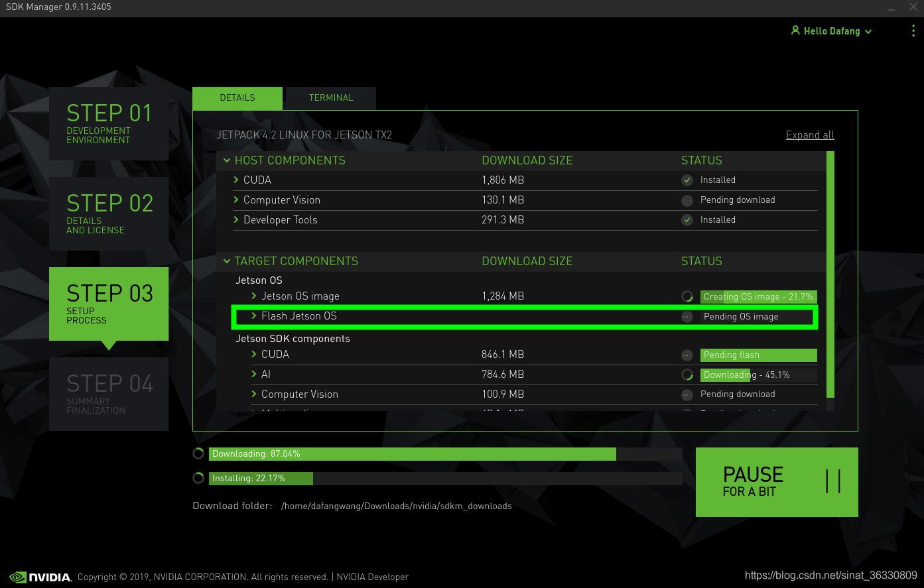Switch to the Terminal tab

[x=331, y=98]
